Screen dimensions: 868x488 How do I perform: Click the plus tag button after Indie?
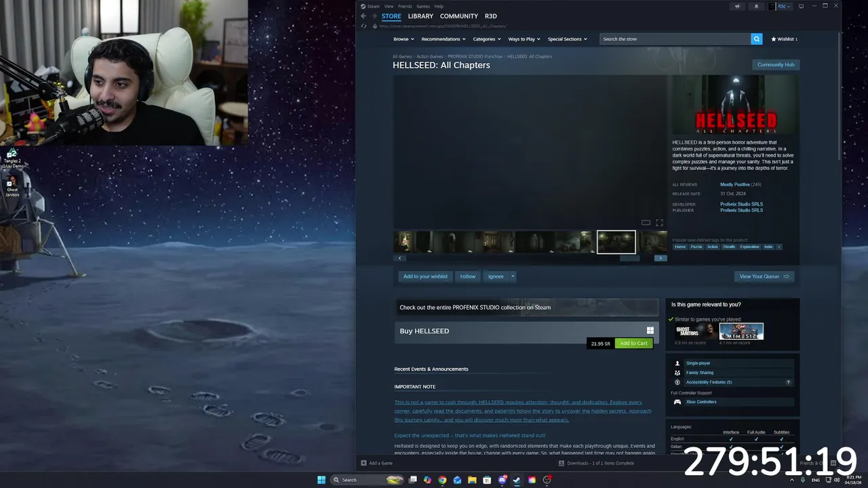click(778, 247)
